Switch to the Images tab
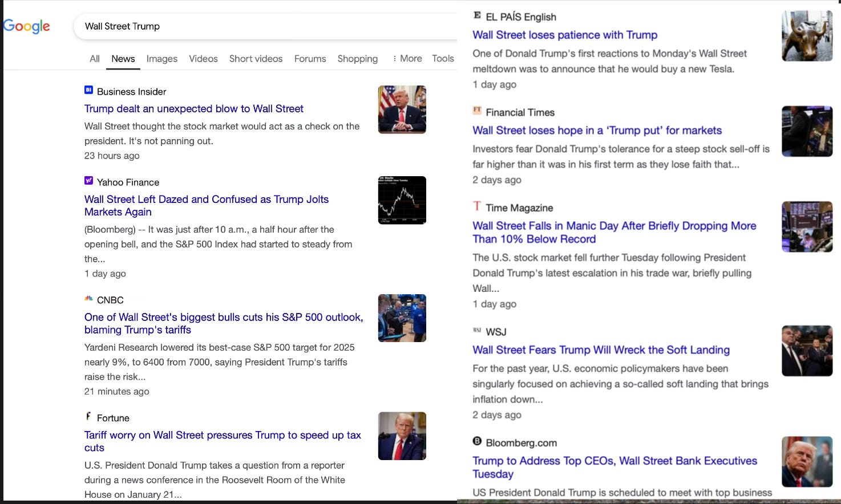This screenshot has width=841, height=504. click(162, 58)
